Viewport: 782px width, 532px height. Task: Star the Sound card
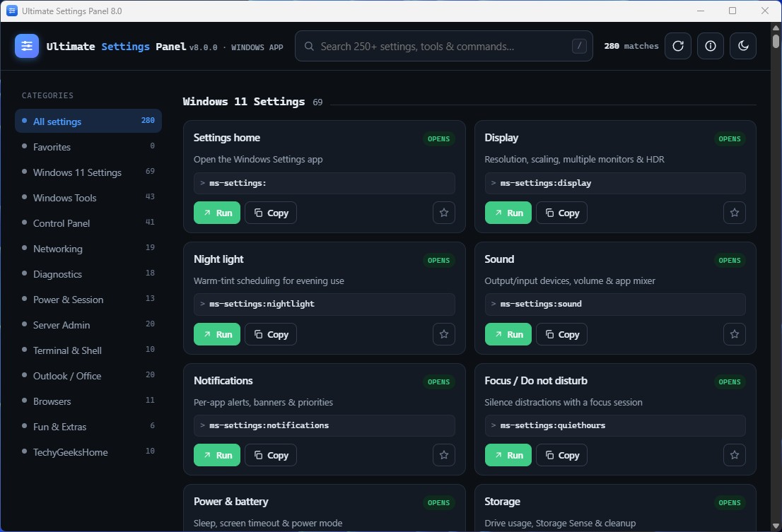coord(734,334)
